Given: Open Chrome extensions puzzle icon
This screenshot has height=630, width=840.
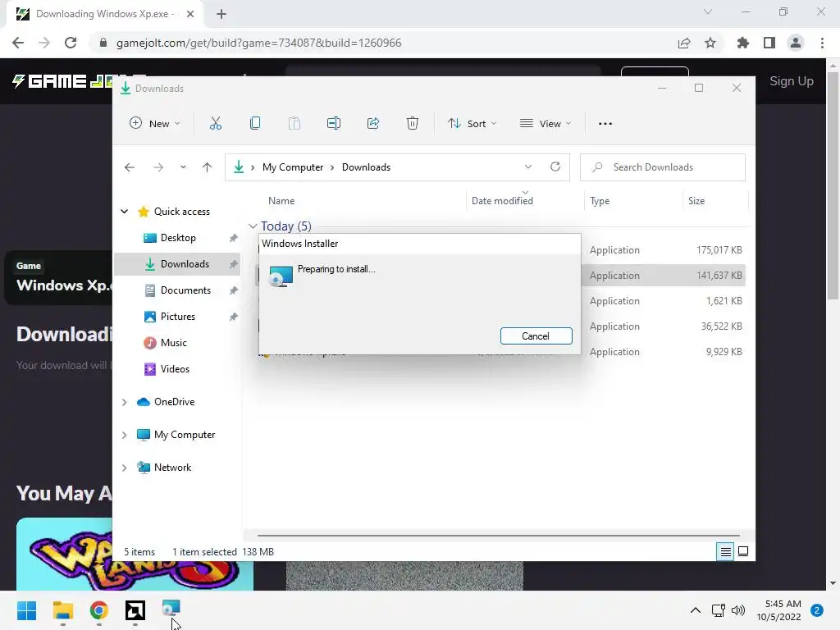Looking at the screenshot, I should 743,43.
